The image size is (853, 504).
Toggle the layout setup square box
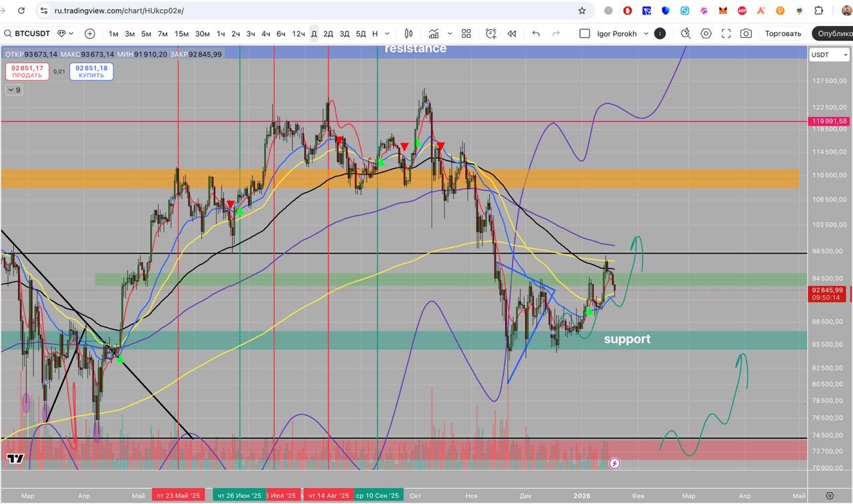(584, 34)
